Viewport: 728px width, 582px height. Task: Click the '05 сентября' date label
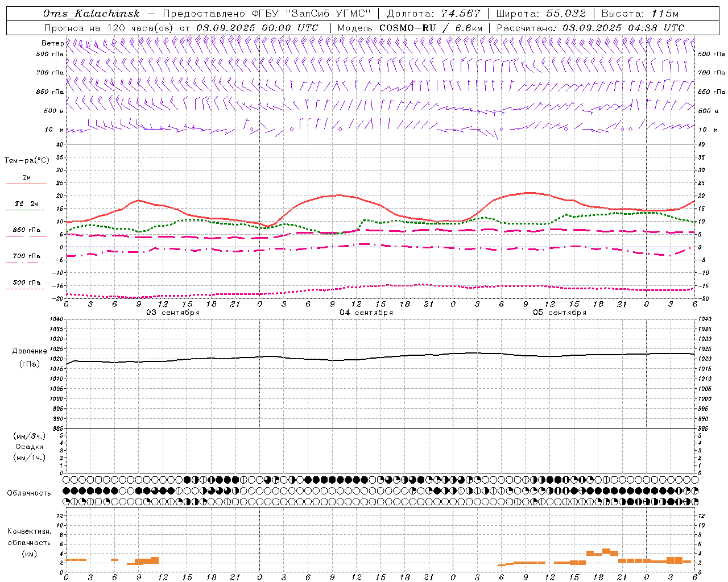[560, 313]
